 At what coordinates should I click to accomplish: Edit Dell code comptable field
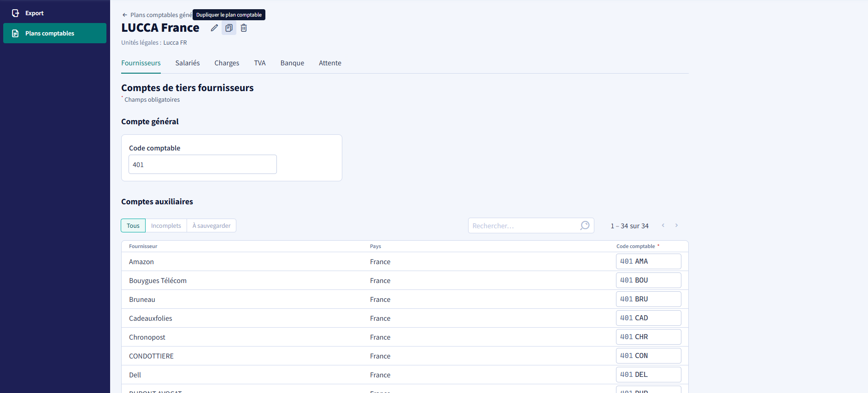click(649, 375)
